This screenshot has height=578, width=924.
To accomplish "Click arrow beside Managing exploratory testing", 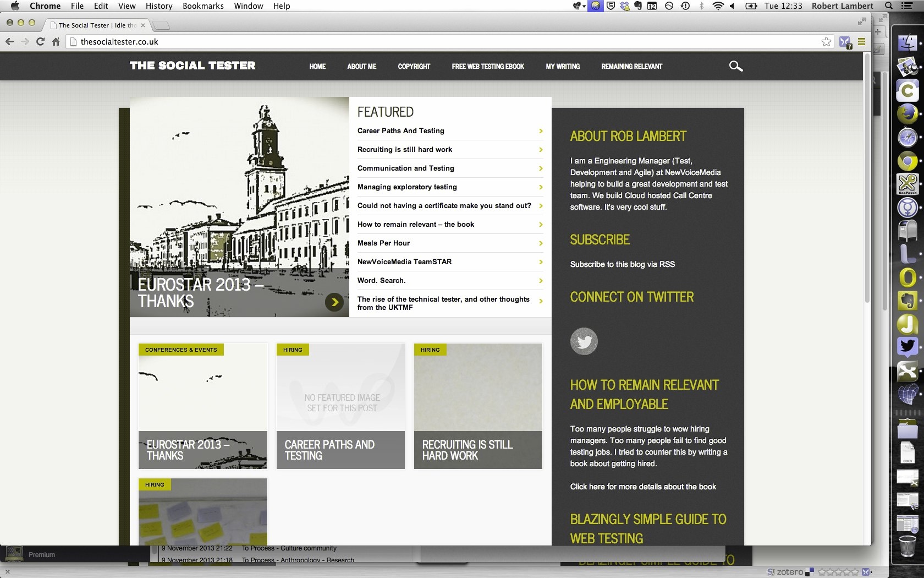I will click(541, 187).
